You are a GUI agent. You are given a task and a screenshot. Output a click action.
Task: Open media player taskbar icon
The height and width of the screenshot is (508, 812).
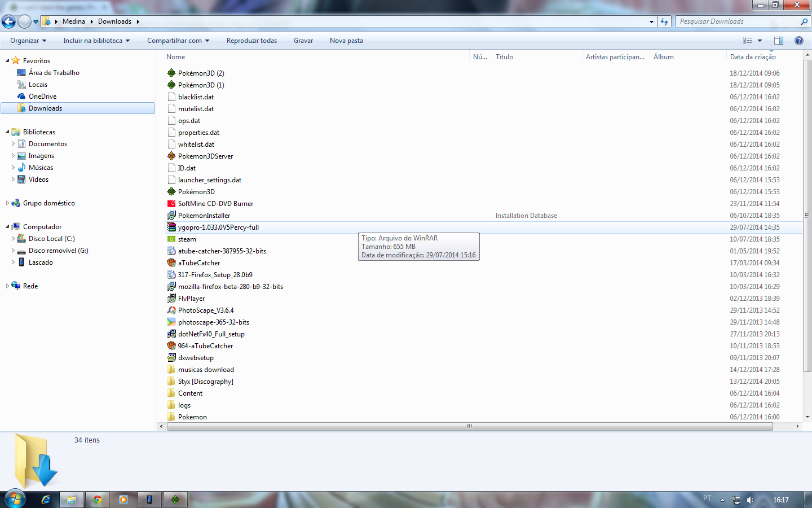123,500
